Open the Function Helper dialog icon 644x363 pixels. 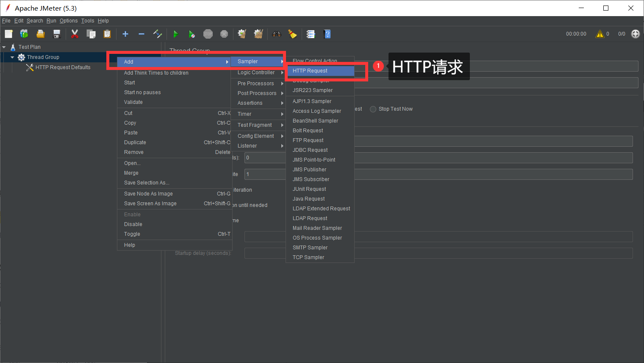point(311,34)
